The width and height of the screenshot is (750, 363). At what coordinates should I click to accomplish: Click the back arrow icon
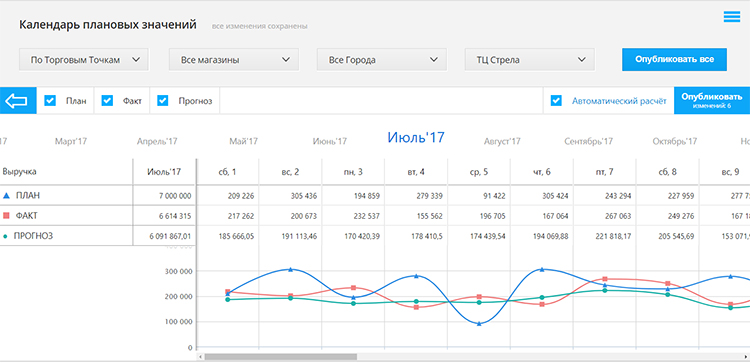point(16,101)
